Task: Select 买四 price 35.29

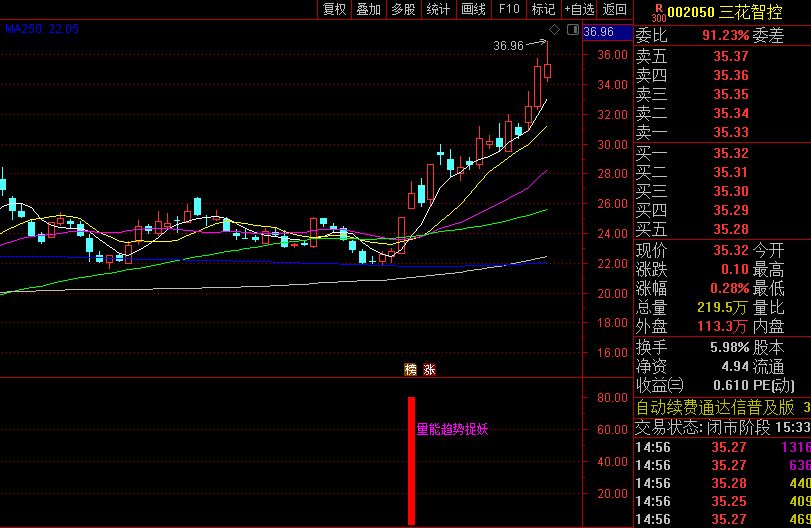Action: click(x=731, y=210)
